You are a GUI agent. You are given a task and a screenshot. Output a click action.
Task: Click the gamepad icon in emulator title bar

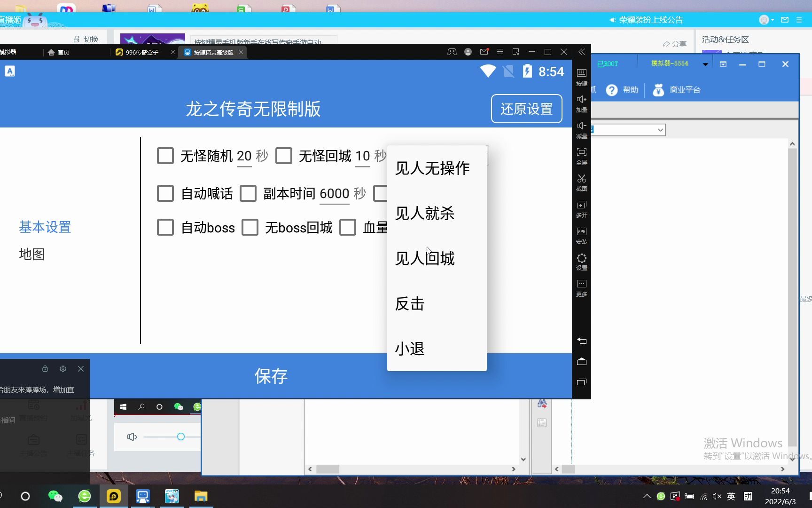tap(452, 52)
